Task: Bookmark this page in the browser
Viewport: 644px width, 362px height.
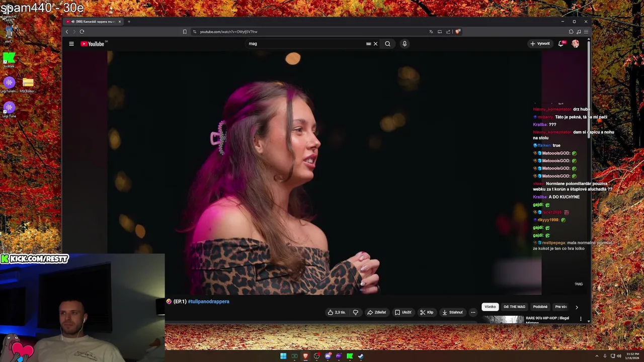Action: tap(185, 32)
